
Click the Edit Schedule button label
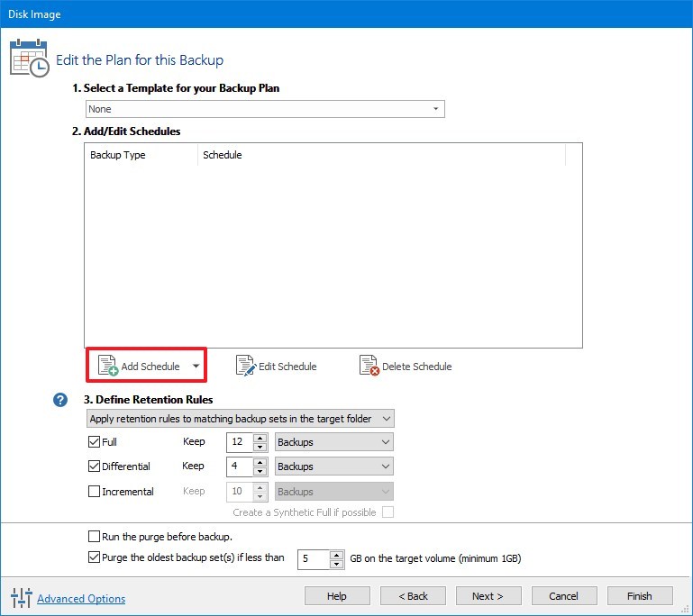point(287,367)
